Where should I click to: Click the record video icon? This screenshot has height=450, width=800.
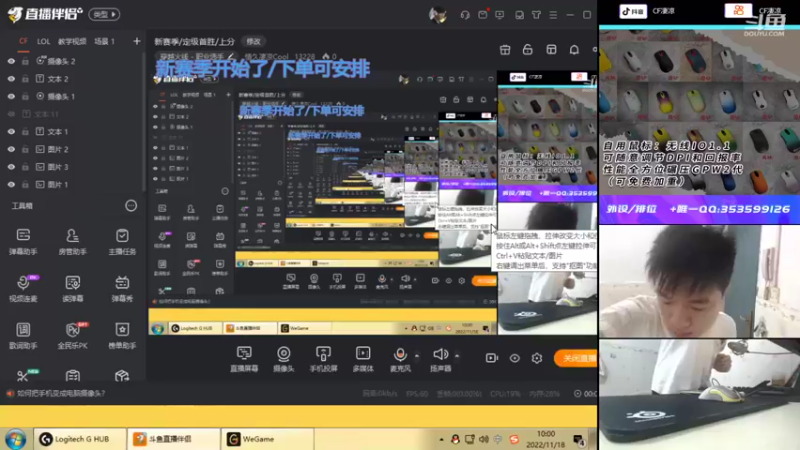[492, 358]
